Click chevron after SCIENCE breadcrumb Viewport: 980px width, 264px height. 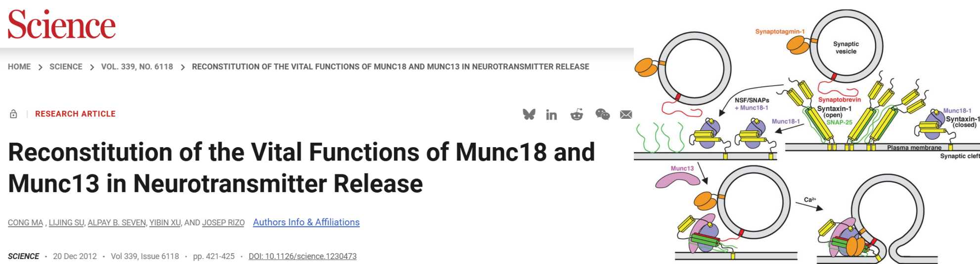tap(92, 67)
